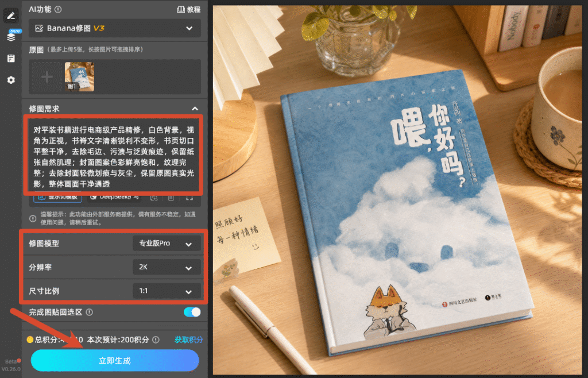Open the 尺寸比例 1:1 dropdown
This screenshot has height=378, width=588.
coord(167,291)
